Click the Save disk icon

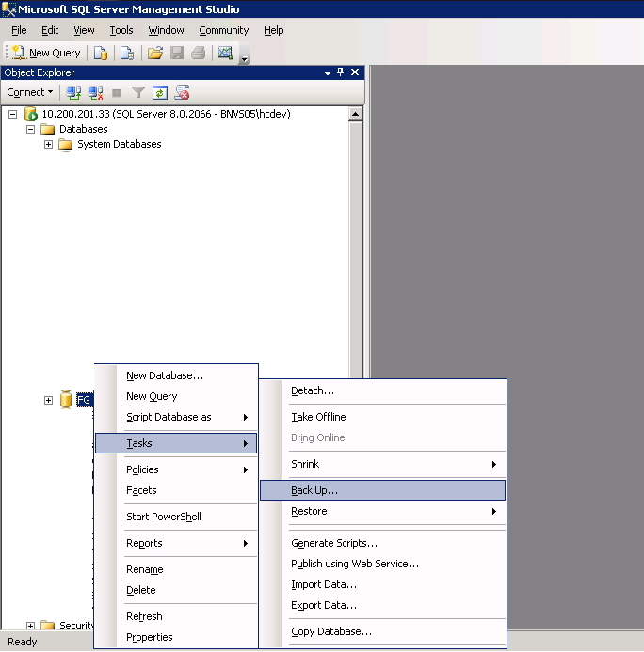tap(177, 54)
